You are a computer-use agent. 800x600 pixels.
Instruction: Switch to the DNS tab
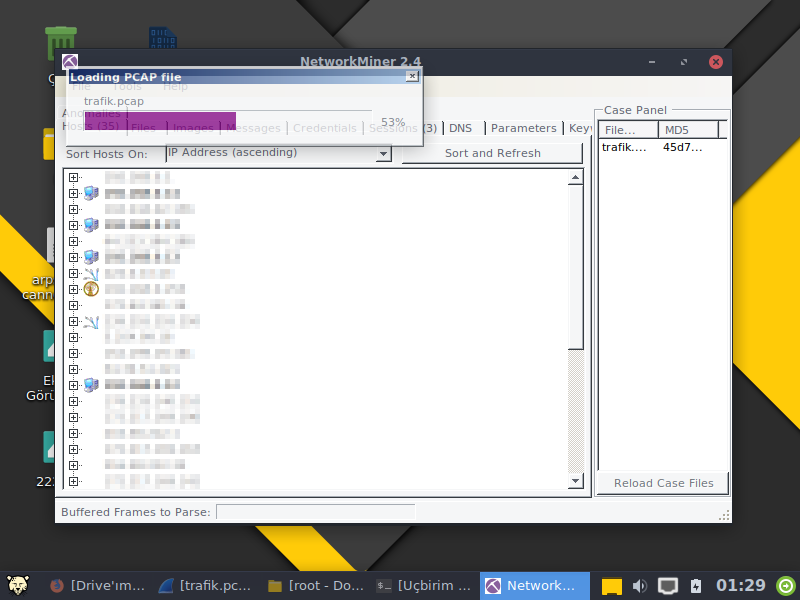pos(460,128)
